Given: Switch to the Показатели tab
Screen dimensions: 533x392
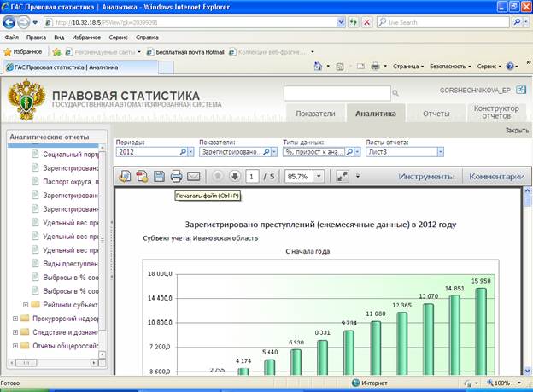Looking at the screenshot, I should 315,114.
